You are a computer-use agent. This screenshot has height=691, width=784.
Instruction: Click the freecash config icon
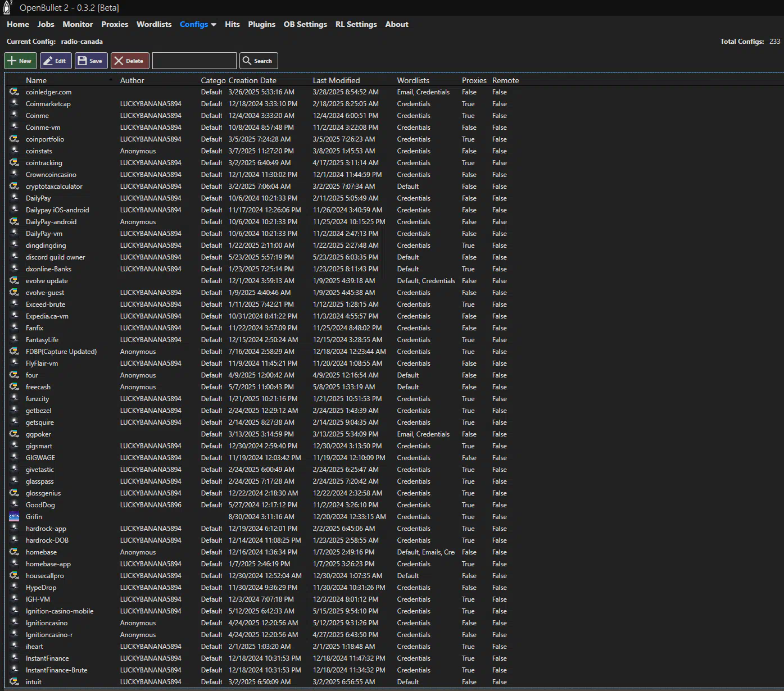coord(14,387)
